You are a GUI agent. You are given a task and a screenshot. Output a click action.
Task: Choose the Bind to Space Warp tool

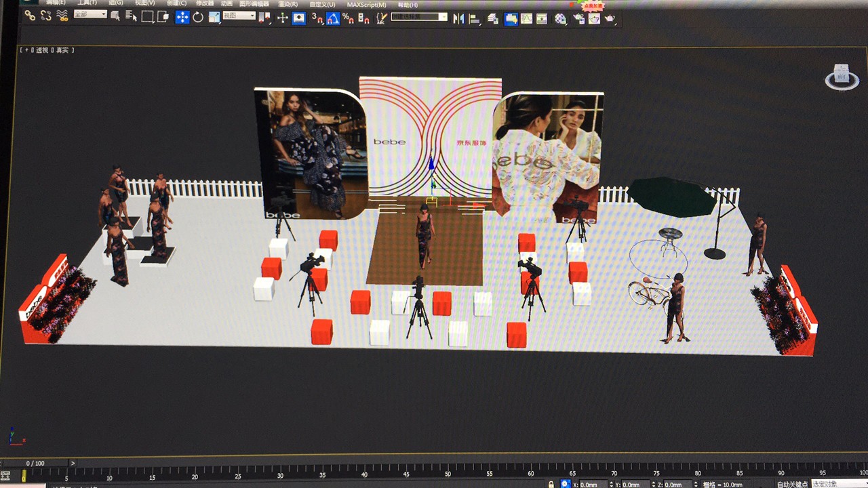click(62, 16)
